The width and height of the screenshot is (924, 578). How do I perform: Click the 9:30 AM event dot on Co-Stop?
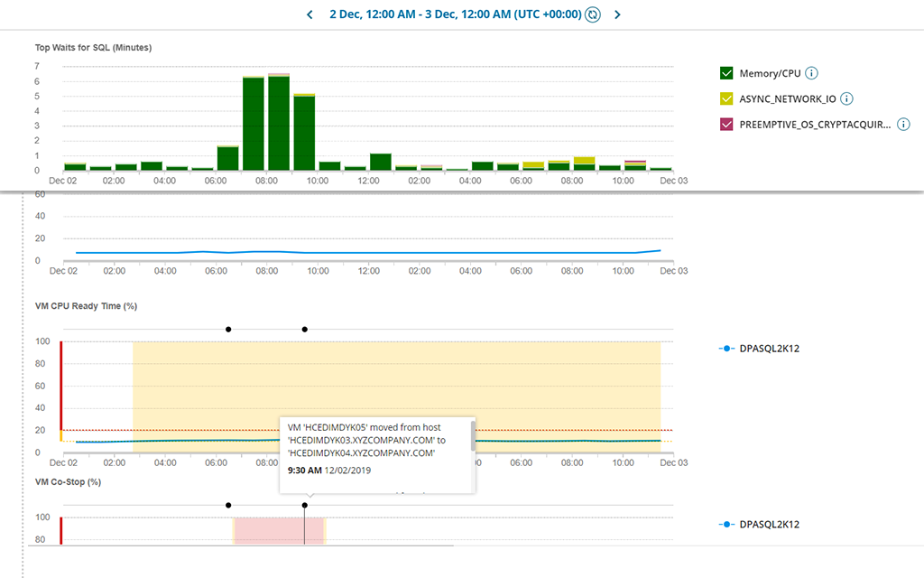[x=305, y=506]
